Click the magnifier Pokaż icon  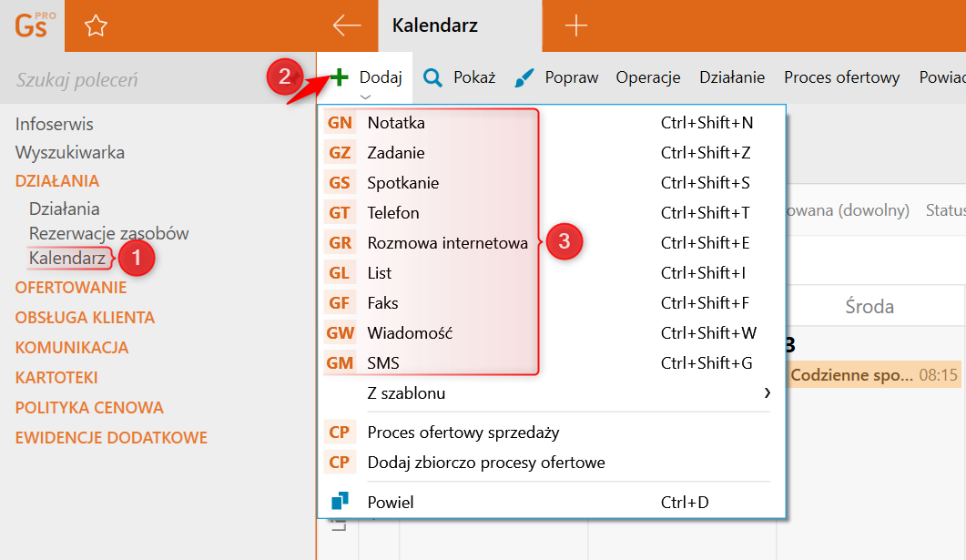432,77
